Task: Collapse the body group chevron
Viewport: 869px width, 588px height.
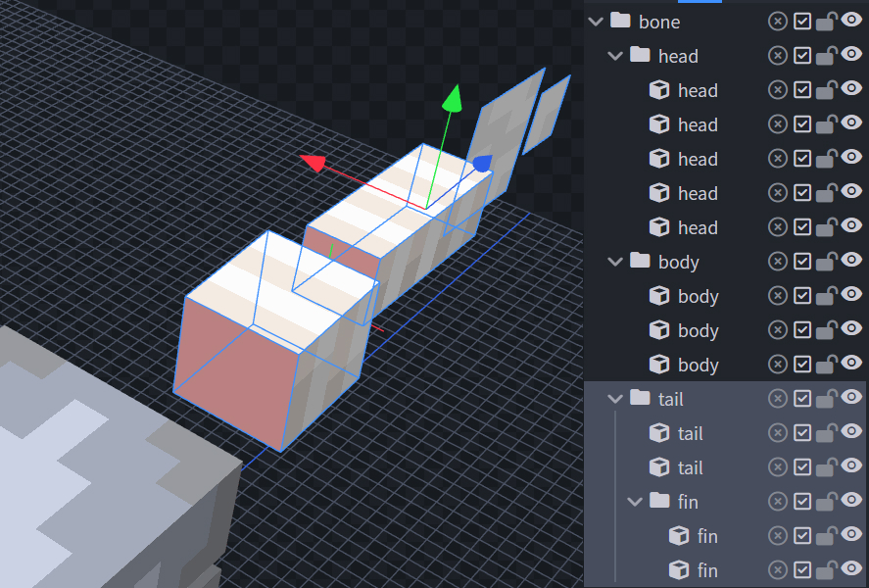Action: tap(615, 262)
